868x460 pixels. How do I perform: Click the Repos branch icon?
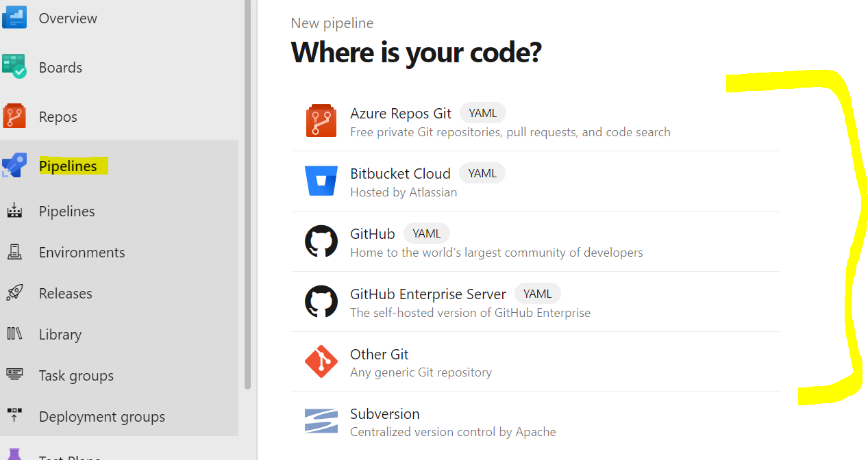[x=14, y=116]
